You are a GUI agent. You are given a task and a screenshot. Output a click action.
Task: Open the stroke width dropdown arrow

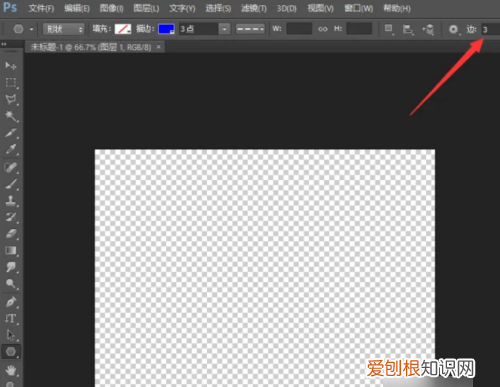tap(224, 29)
